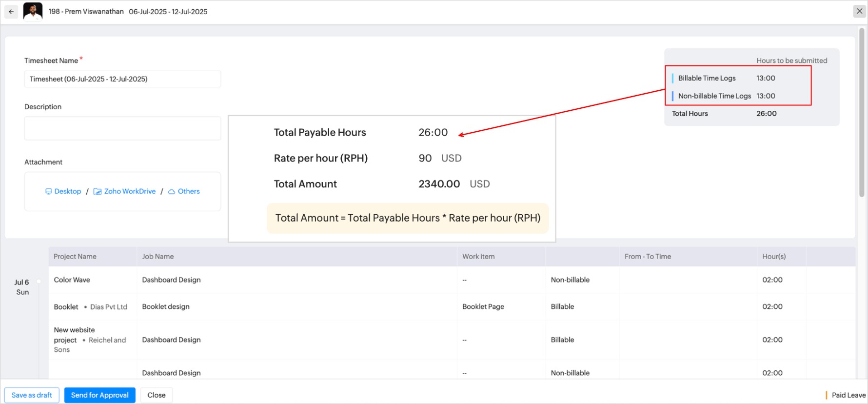The width and height of the screenshot is (868, 404).
Task: Click Save as draft button
Action: (x=32, y=395)
